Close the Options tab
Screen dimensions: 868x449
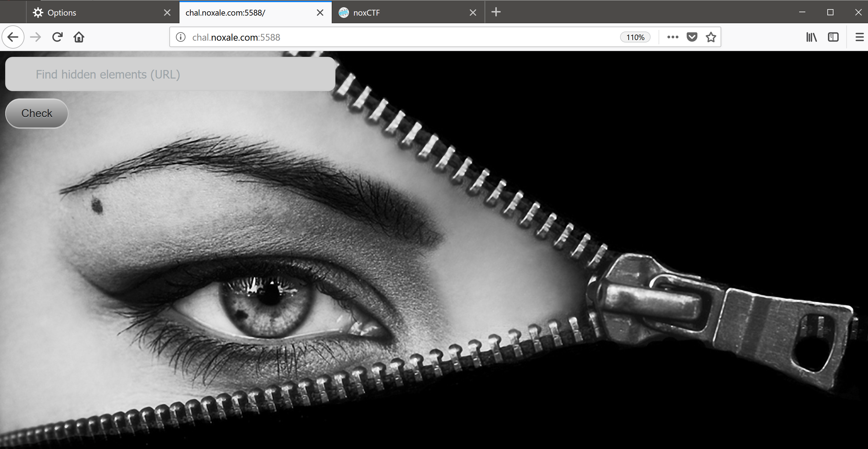coord(167,13)
